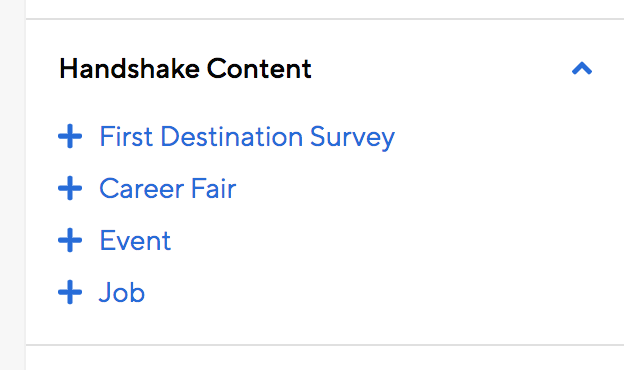Click the plus icon next to Job
Viewport: 624px width, 370px height.
pos(70,292)
